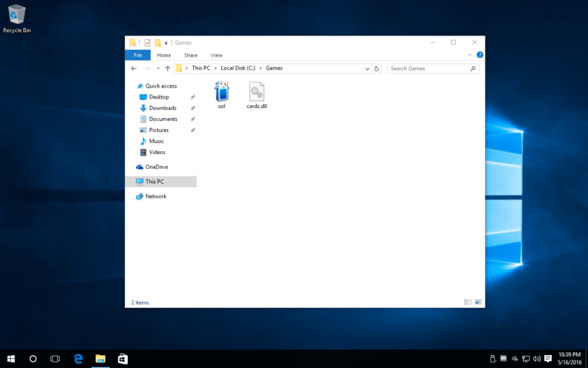
Task: Expand breadcrumb arrow before This PC
Action: pos(187,68)
